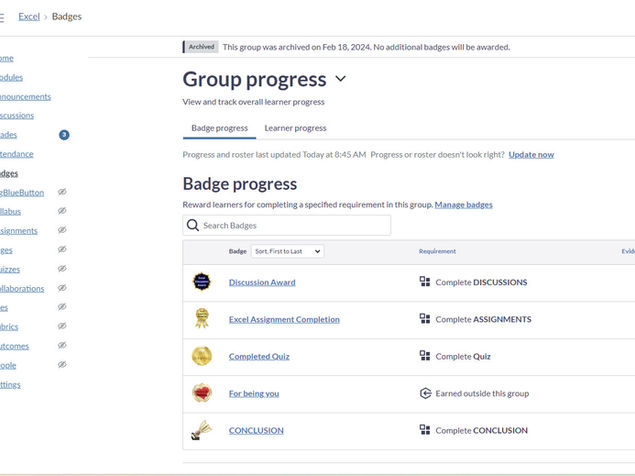
Task: Focus the Search Badges input field
Action: coord(292,226)
